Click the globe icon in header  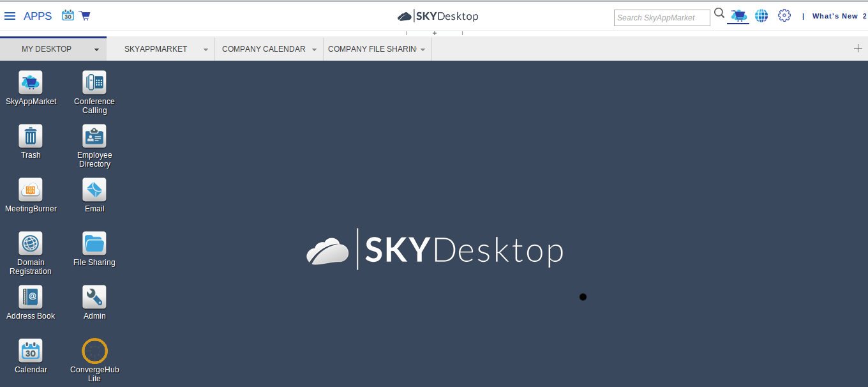[x=761, y=16]
